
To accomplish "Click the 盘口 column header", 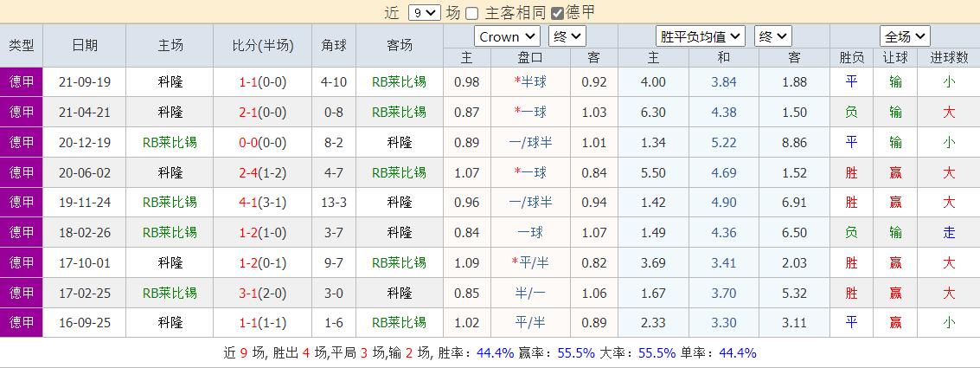I will (x=530, y=57).
